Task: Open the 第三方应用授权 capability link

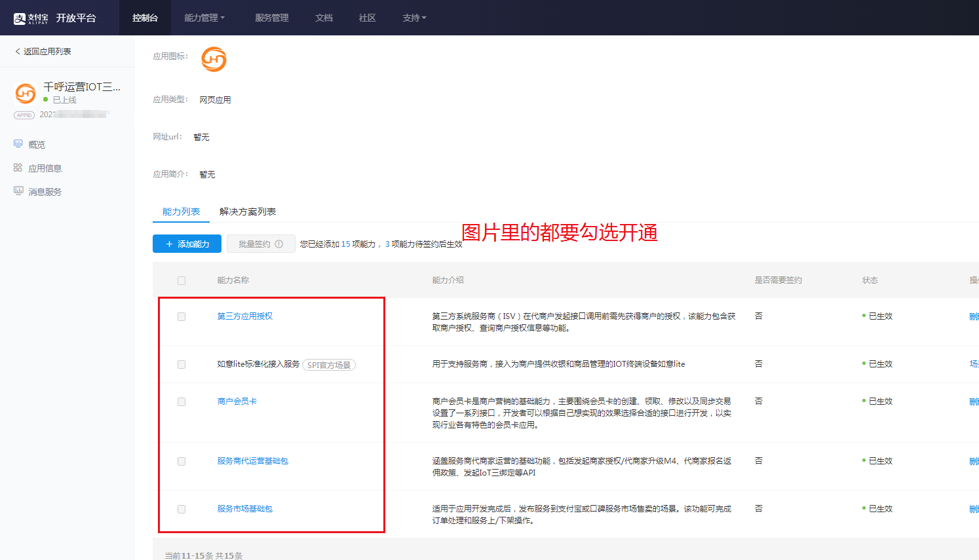Action: tap(245, 316)
